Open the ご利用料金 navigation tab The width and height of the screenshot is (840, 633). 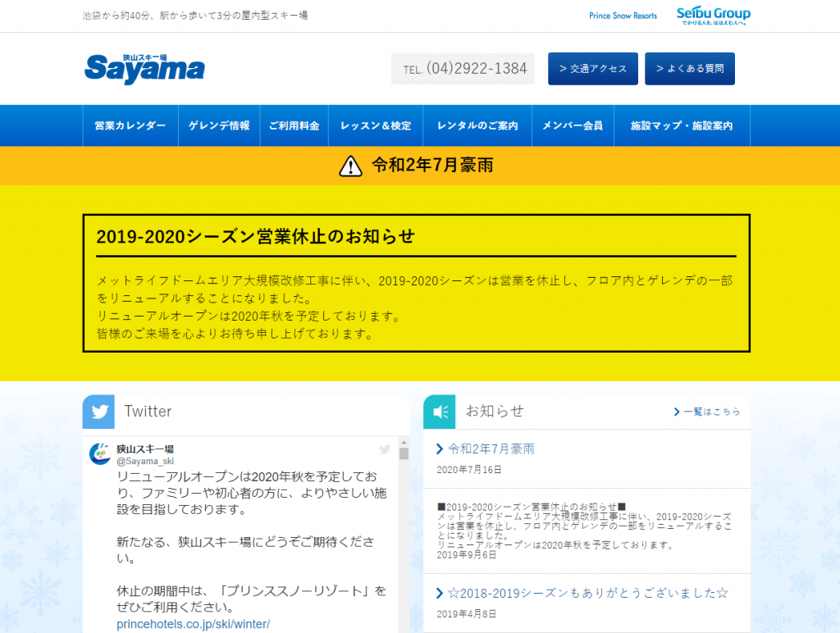coord(294,126)
